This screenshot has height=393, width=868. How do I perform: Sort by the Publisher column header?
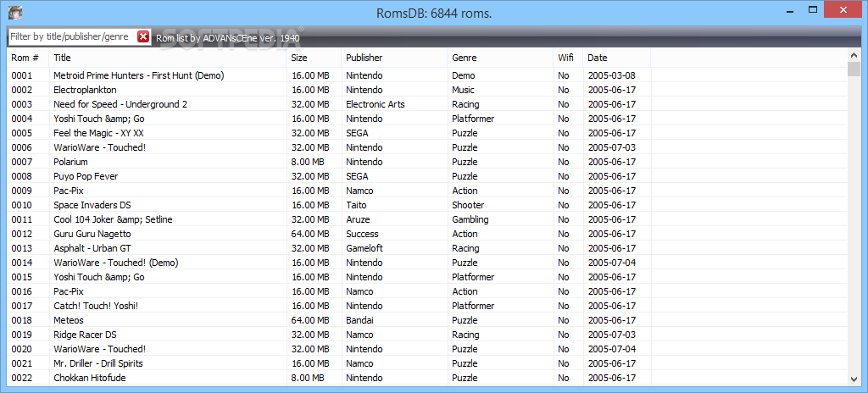(395, 58)
